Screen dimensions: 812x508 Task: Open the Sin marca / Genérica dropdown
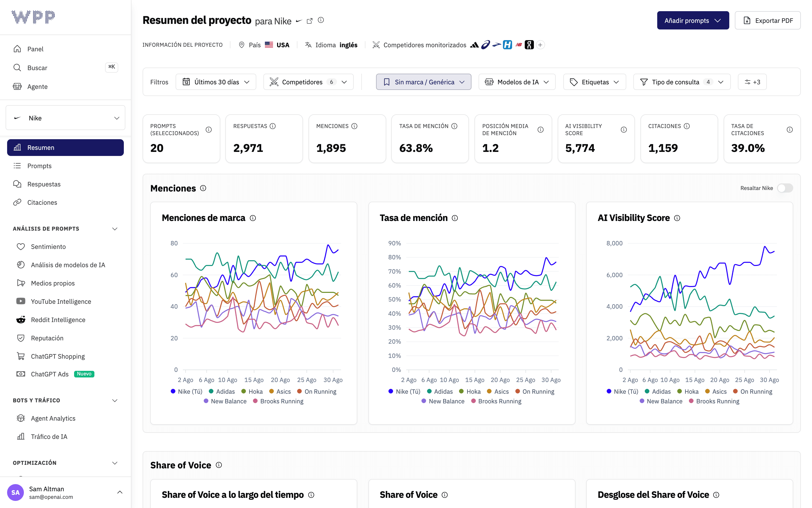pyautogui.click(x=424, y=82)
